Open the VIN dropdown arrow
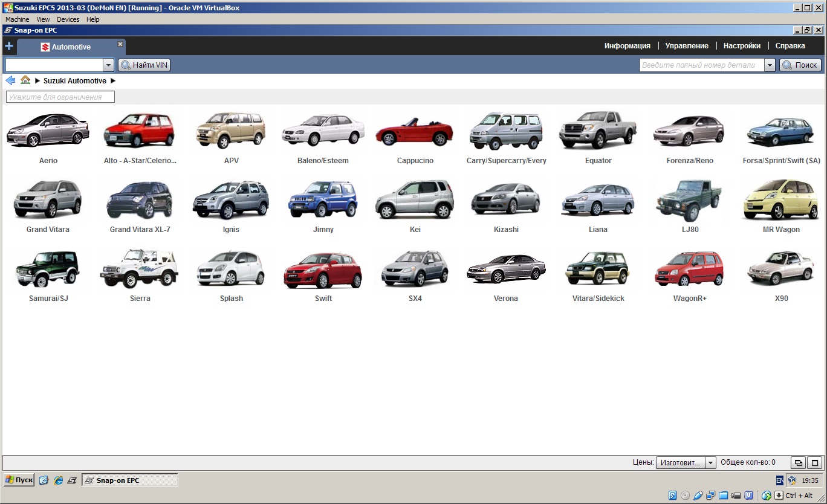 pos(108,65)
